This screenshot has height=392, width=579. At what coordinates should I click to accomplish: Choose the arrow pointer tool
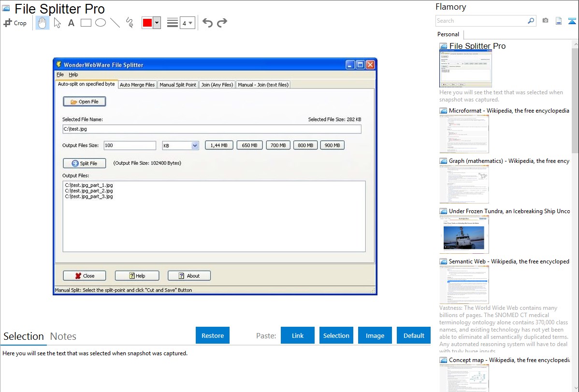[57, 23]
